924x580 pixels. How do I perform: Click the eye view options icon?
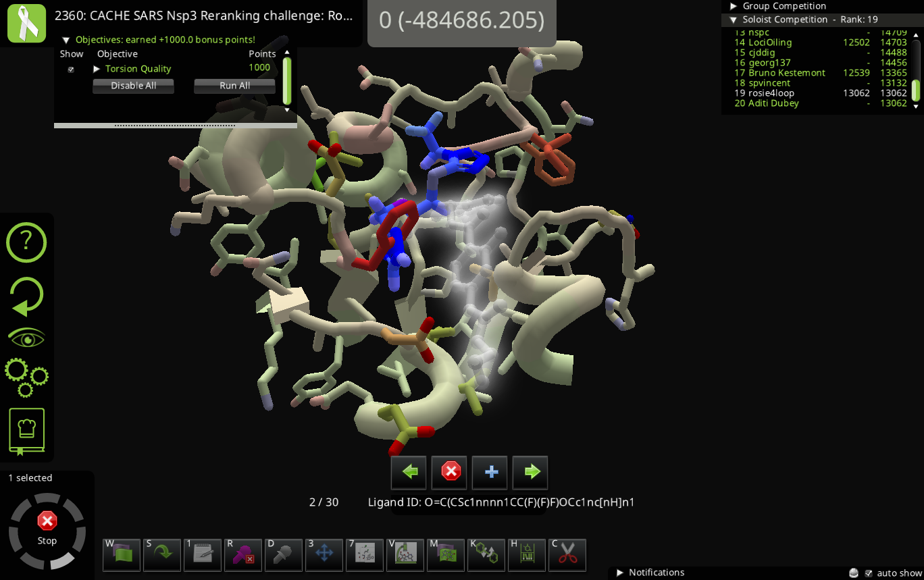(26, 338)
